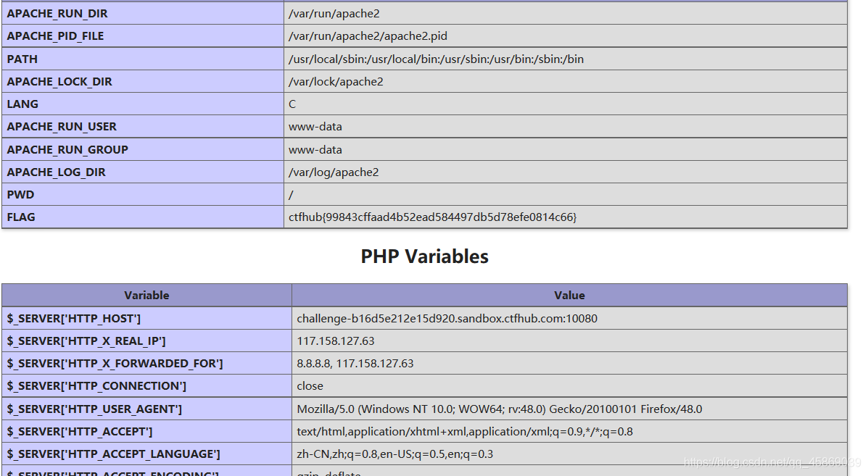Select the $_SERVER['HTTP_X_REAL_IP'] row label

point(86,341)
